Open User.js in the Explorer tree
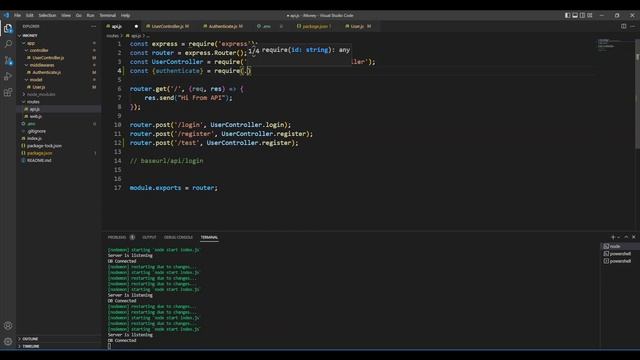 click(x=38, y=87)
